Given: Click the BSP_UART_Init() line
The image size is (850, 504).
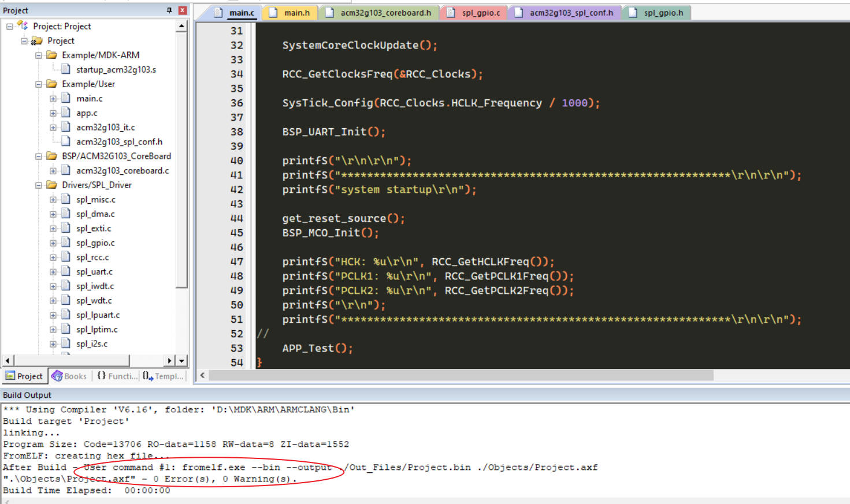Looking at the screenshot, I should pyautogui.click(x=333, y=132).
